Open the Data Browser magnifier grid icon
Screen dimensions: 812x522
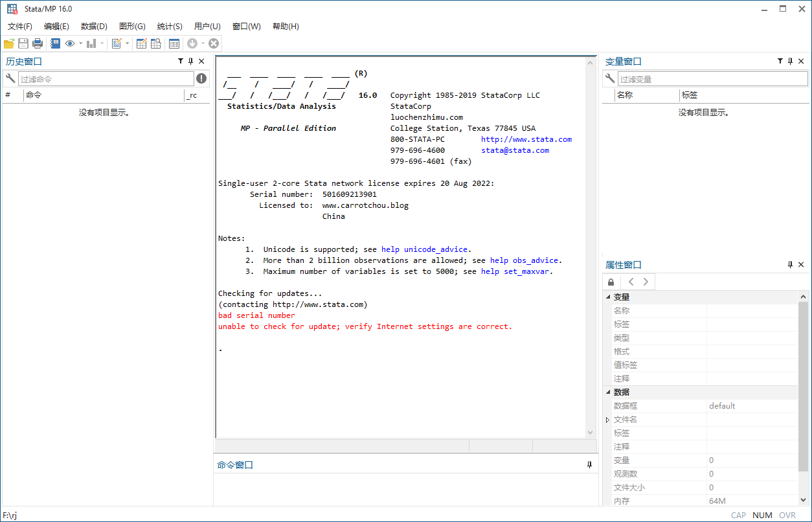156,43
